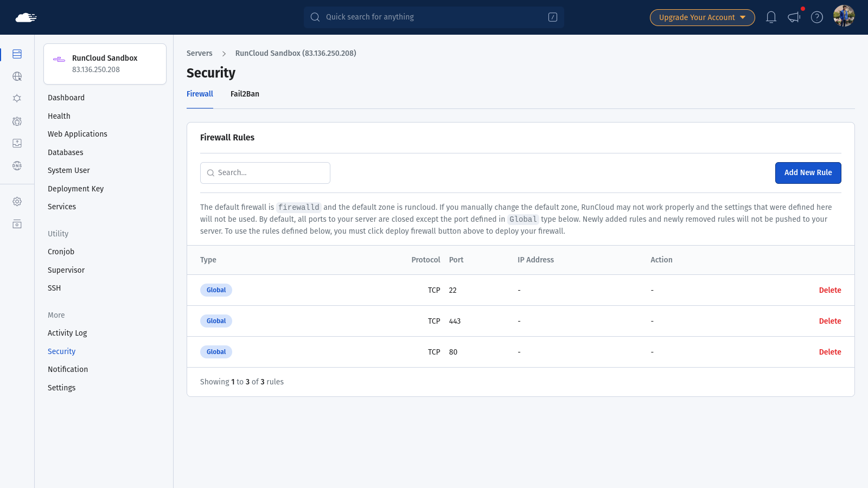The image size is (868, 488).
Task: Open Web Applications in sidebar
Action: pos(78,134)
